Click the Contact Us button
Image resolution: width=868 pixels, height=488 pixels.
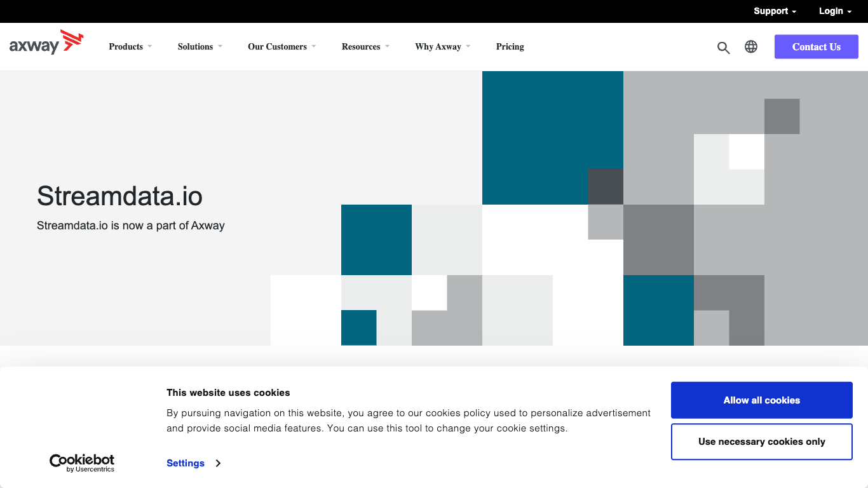(x=817, y=47)
